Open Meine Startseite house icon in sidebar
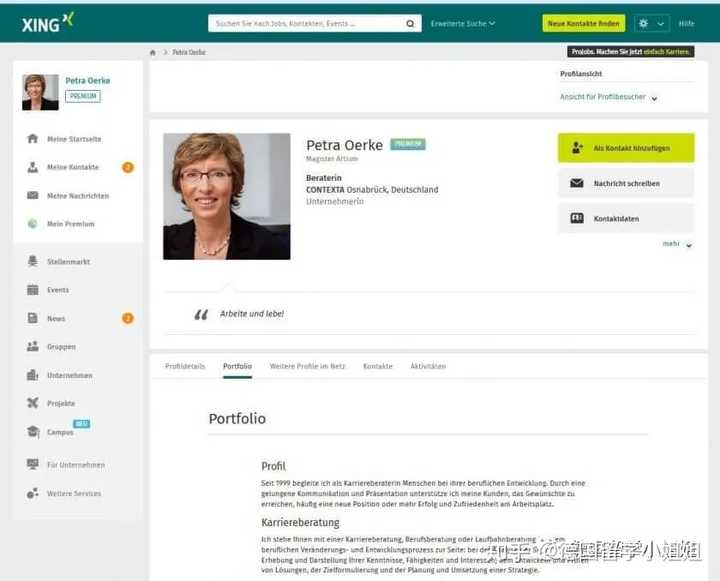 coord(33,138)
